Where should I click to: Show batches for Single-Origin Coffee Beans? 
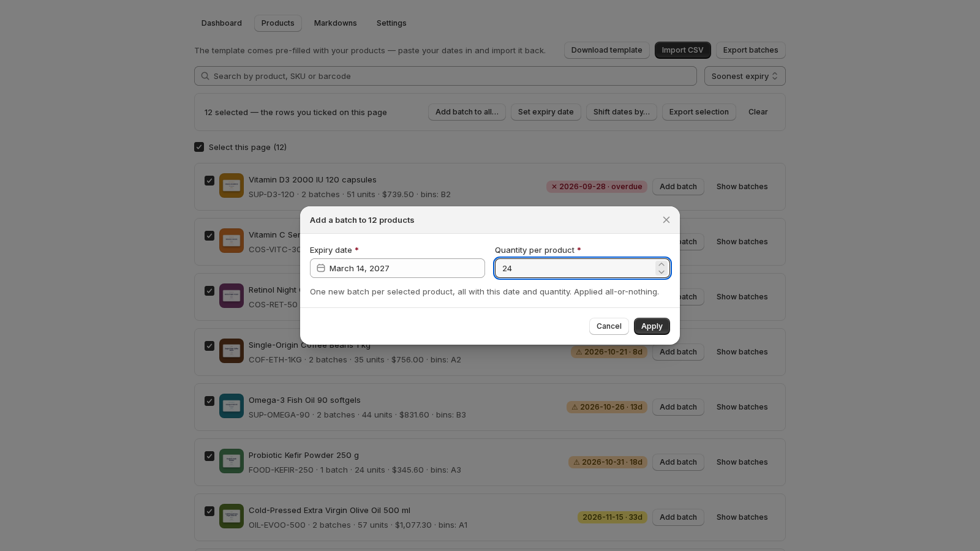(742, 352)
